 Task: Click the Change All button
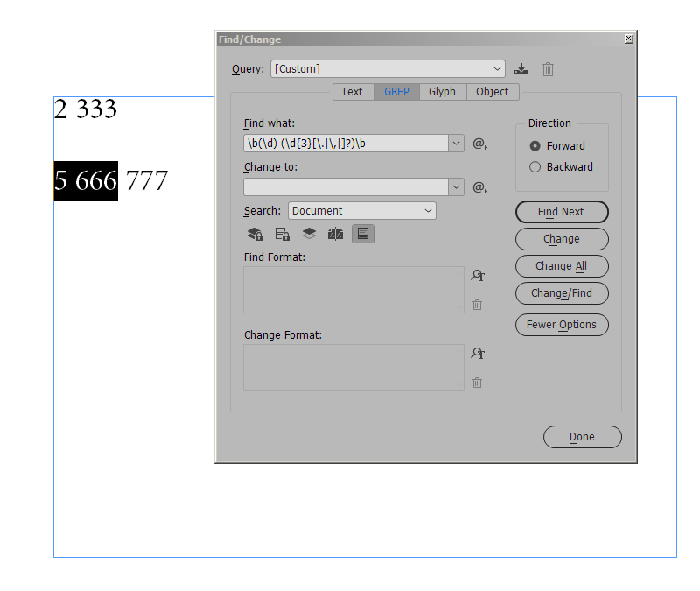click(562, 266)
